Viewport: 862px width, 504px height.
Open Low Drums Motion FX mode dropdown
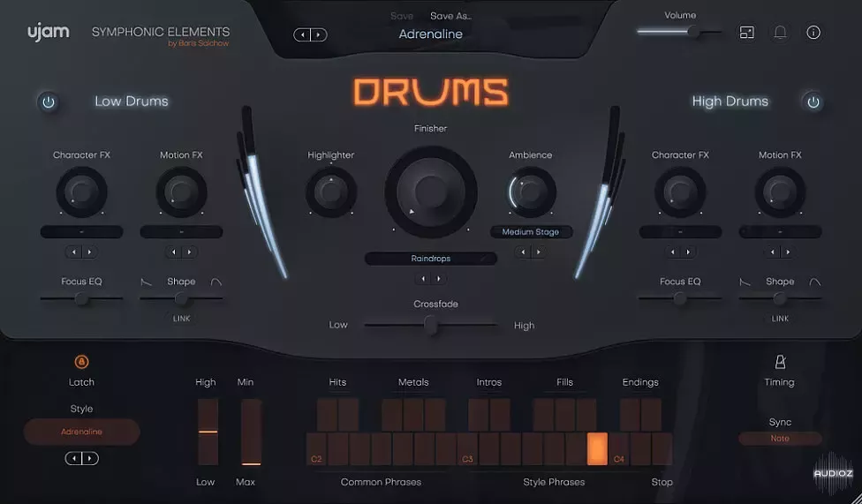(181, 232)
